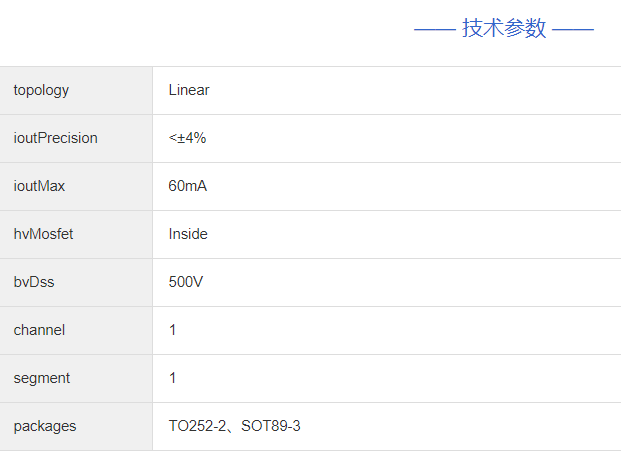Select the channel row's value 1

[x=173, y=330]
